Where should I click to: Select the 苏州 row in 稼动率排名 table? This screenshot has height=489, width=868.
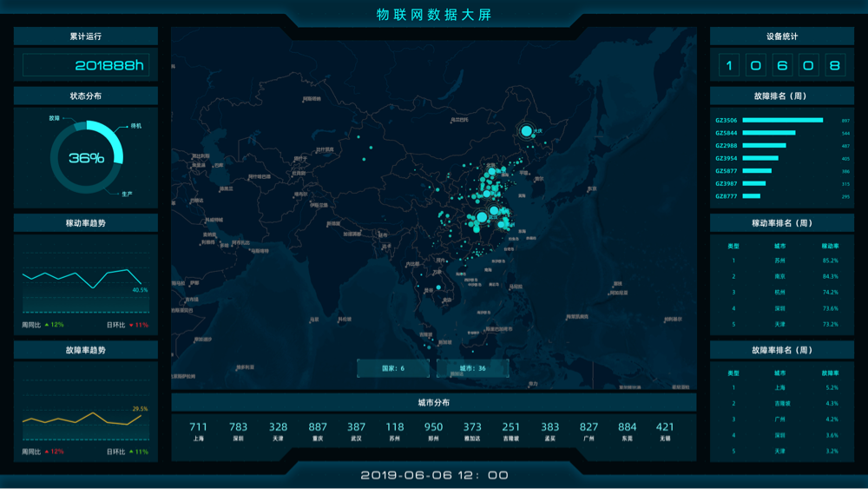click(781, 261)
